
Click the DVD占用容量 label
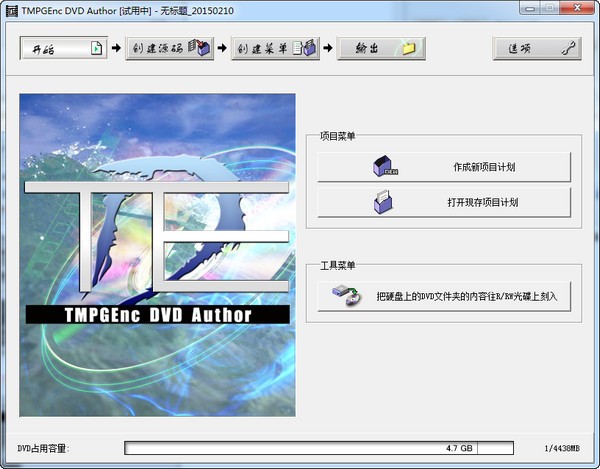tap(43, 448)
